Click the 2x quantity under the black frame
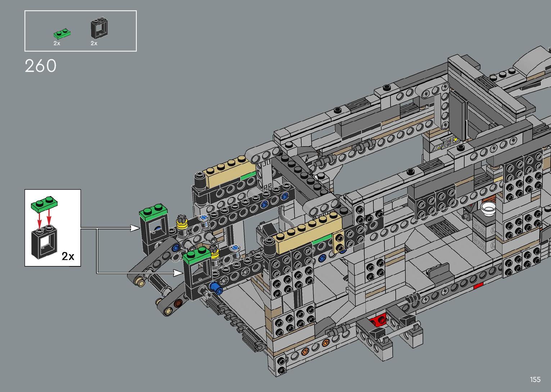 click(94, 44)
